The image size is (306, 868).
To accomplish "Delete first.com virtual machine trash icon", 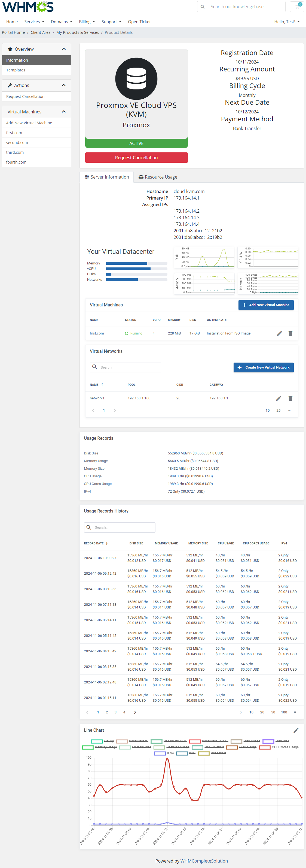I will [x=290, y=333].
